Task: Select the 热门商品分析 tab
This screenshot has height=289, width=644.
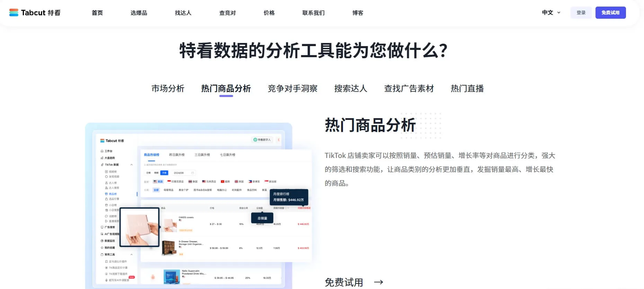Action: (226, 89)
